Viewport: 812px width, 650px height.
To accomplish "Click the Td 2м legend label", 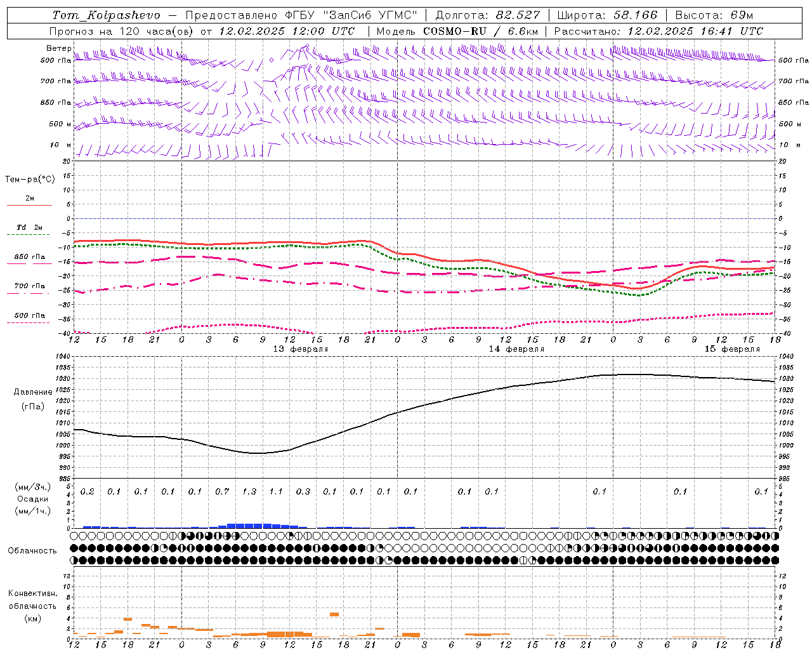I will pos(30,227).
